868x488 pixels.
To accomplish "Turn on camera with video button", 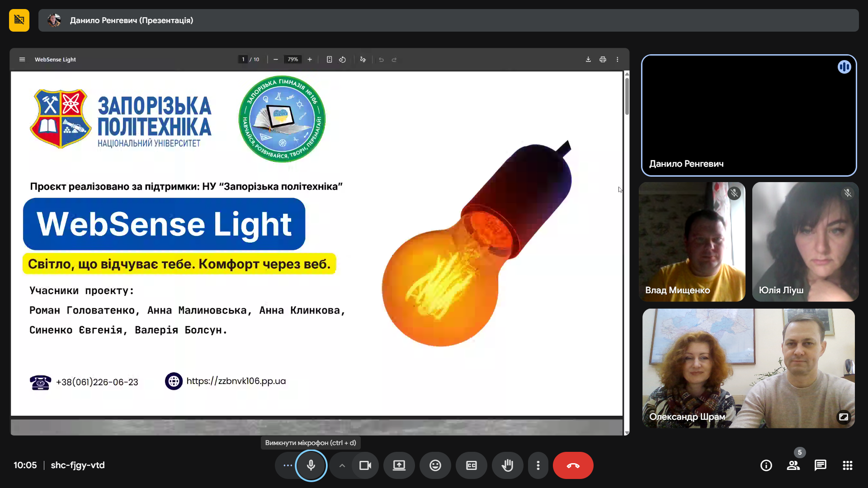I will [365, 465].
